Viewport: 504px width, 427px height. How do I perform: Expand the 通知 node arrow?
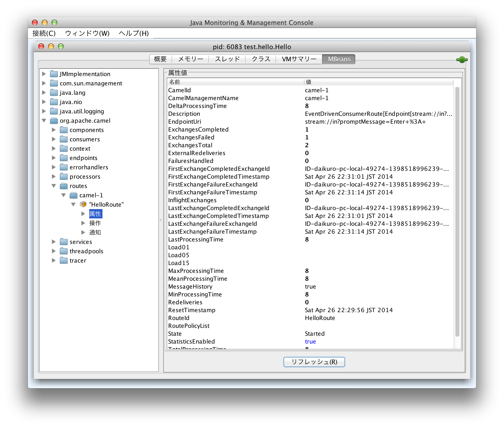[x=83, y=232]
